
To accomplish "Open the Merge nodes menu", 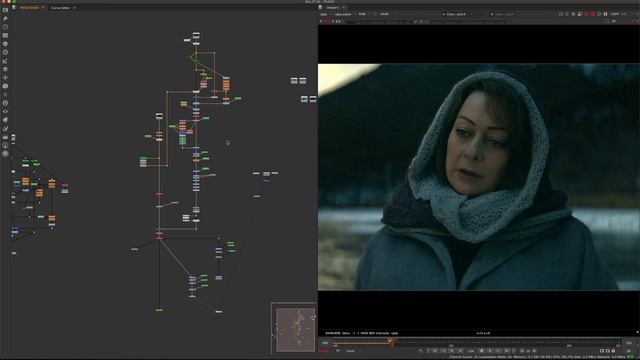I will (x=5, y=69).
